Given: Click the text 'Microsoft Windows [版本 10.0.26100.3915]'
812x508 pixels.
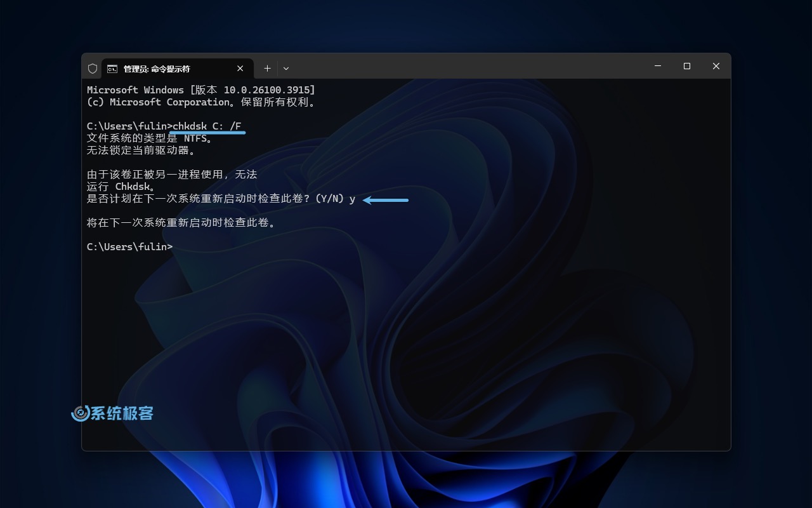Looking at the screenshot, I should point(201,90).
